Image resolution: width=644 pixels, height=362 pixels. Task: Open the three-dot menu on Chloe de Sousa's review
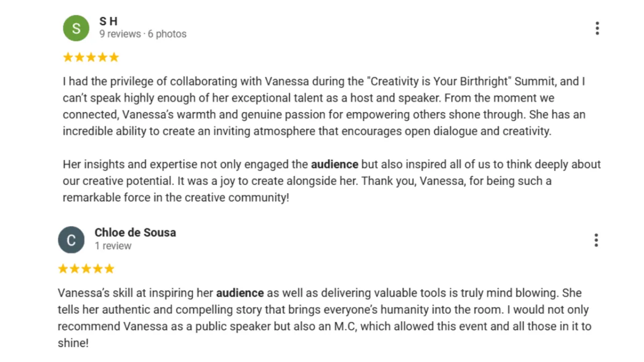596,240
